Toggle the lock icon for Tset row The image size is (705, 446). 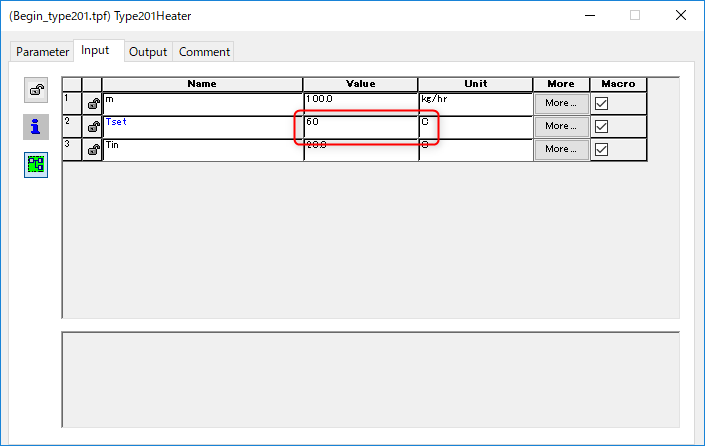92,127
